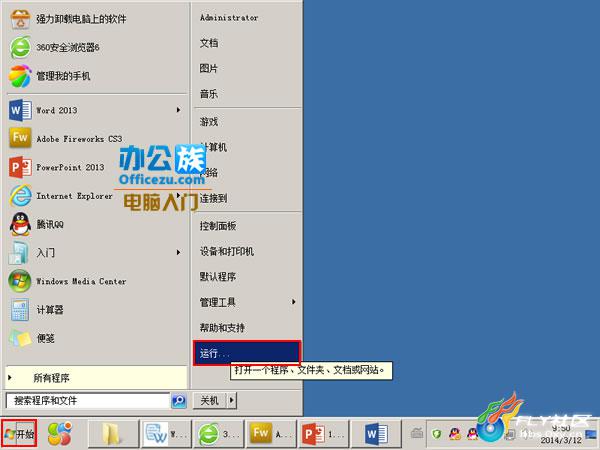The height and width of the screenshot is (450, 600).
Task: Select 运行... menu item
Action: (247, 353)
